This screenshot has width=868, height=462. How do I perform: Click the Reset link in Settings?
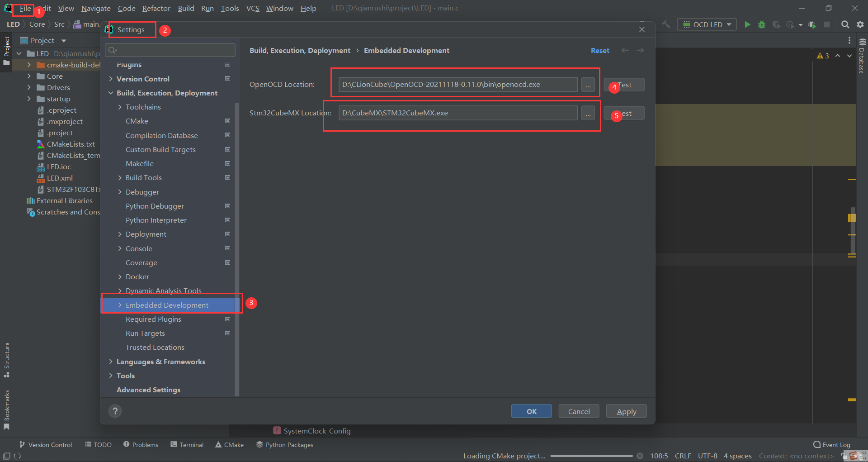coord(600,50)
